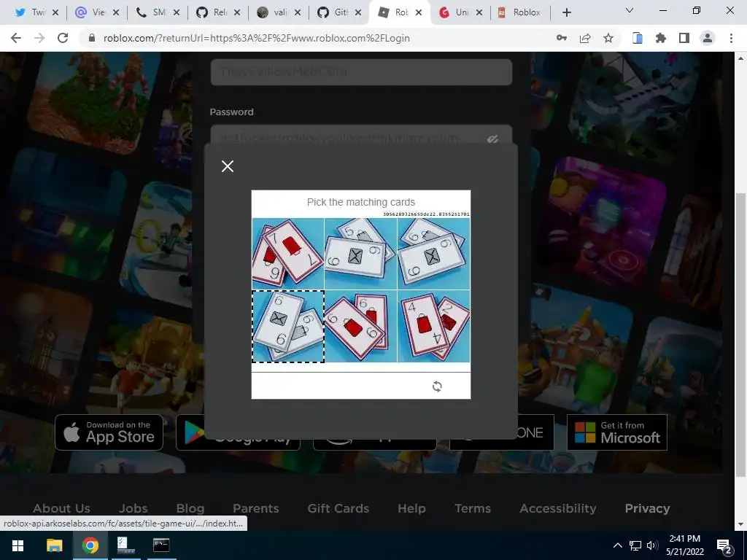The height and width of the screenshot is (560, 747).
Task: View site info via padlock icon
Action: click(x=92, y=38)
